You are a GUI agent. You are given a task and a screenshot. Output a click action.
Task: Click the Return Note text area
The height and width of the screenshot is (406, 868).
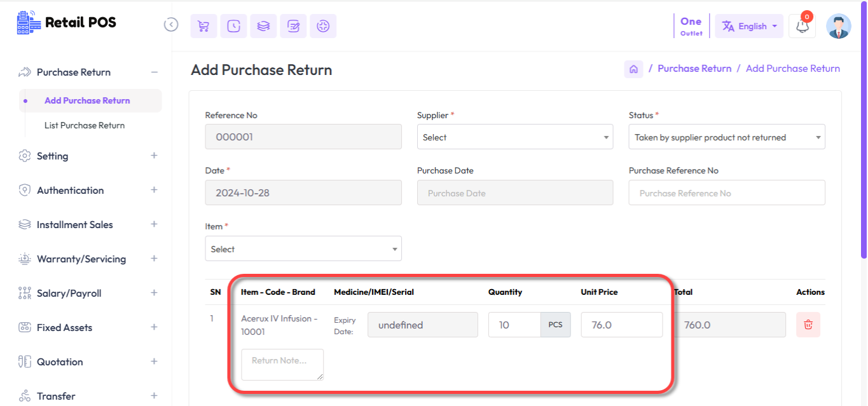click(x=282, y=365)
